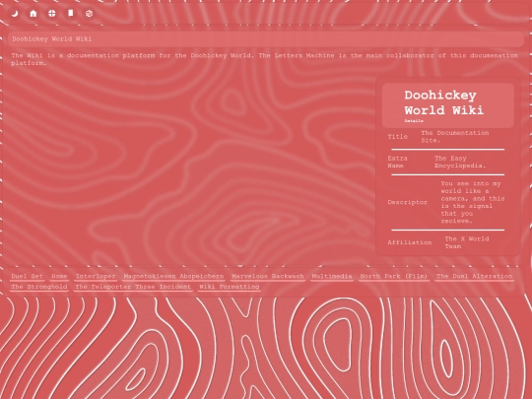Go to the home page icon
The width and height of the screenshot is (532, 399).
[x=33, y=14]
